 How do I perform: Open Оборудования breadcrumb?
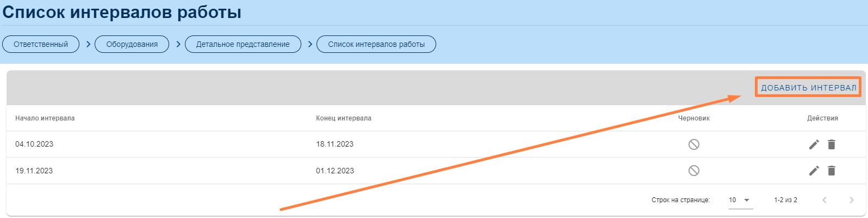point(132,44)
